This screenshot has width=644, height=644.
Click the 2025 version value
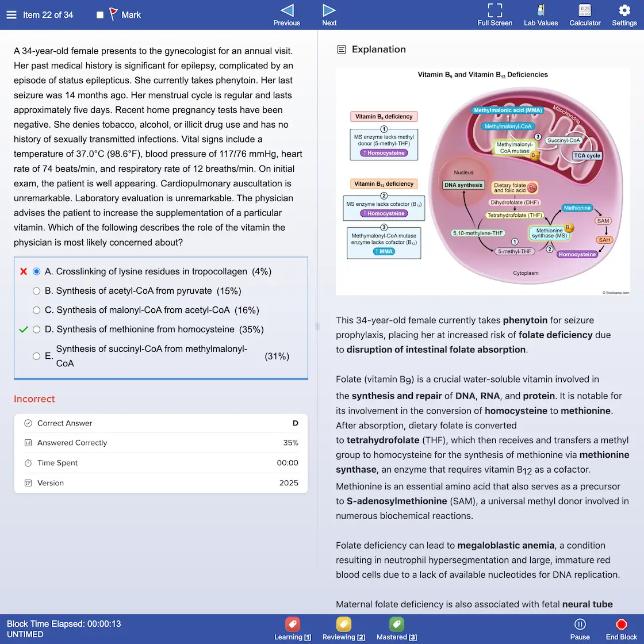[x=288, y=483]
